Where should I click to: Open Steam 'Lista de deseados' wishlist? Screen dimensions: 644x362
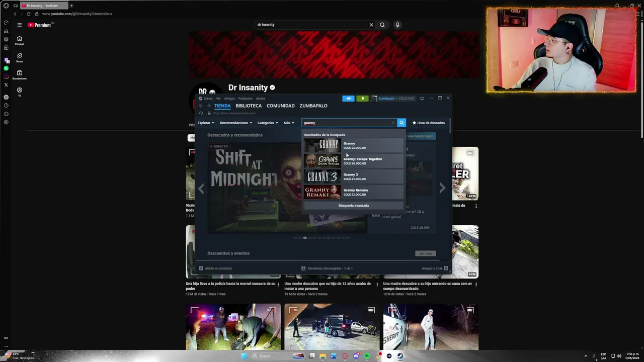[429, 123]
